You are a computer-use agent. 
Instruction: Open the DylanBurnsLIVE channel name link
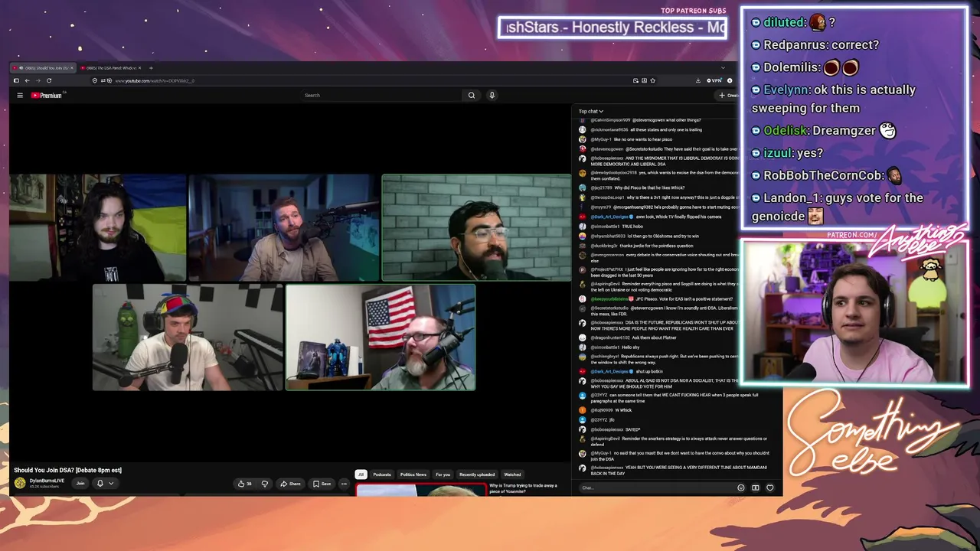click(x=47, y=481)
